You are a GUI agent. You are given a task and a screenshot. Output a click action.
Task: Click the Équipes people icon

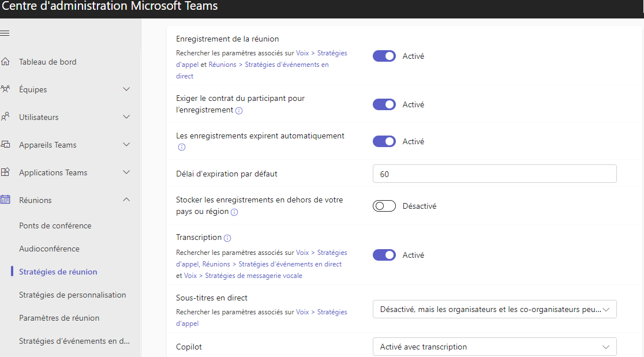pos(6,89)
